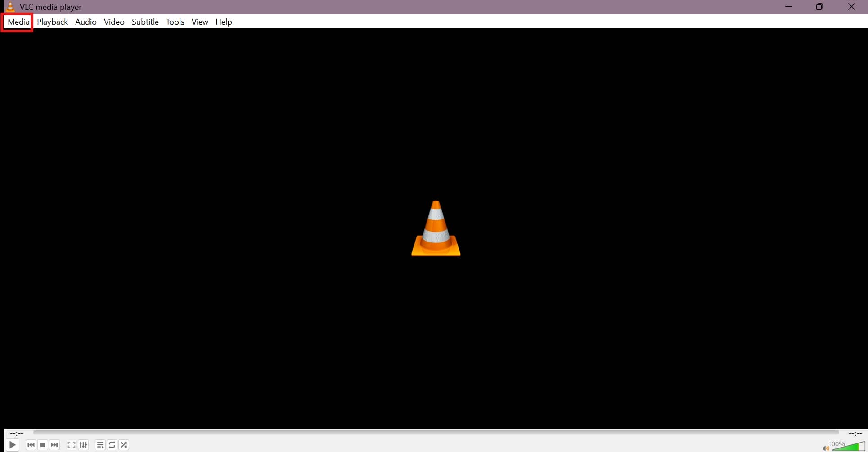868x452 pixels.
Task: Open the Subtitle menu
Action: tap(145, 22)
